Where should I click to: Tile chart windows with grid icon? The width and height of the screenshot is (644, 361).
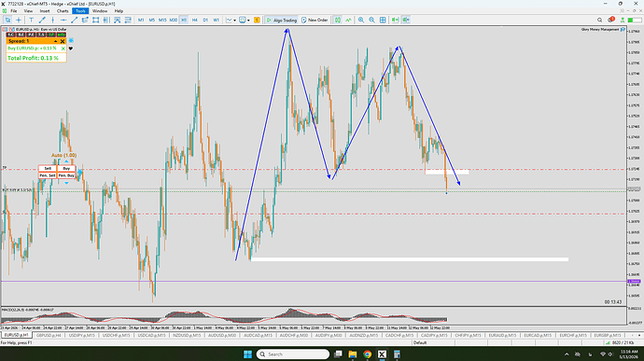coord(383,20)
